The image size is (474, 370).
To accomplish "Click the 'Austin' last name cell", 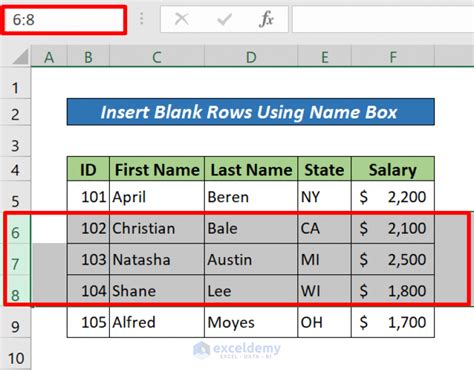I will point(251,259).
